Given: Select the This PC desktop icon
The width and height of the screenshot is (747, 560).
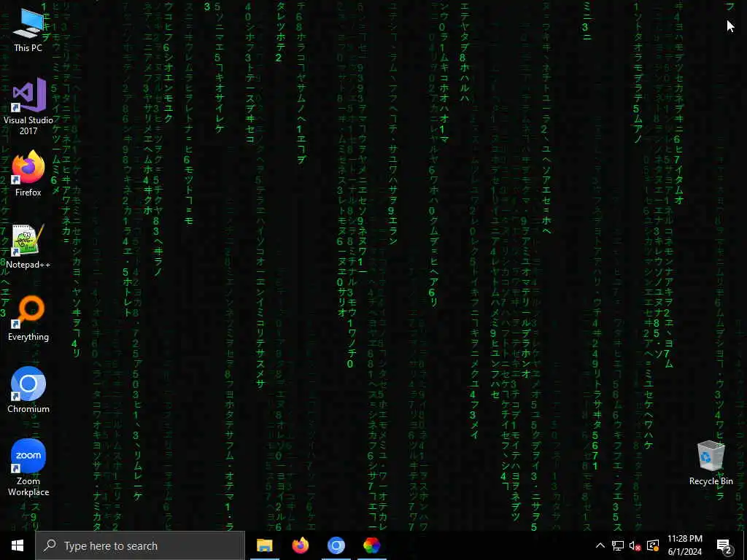Looking at the screenshot, I should [x=28, y=31].
